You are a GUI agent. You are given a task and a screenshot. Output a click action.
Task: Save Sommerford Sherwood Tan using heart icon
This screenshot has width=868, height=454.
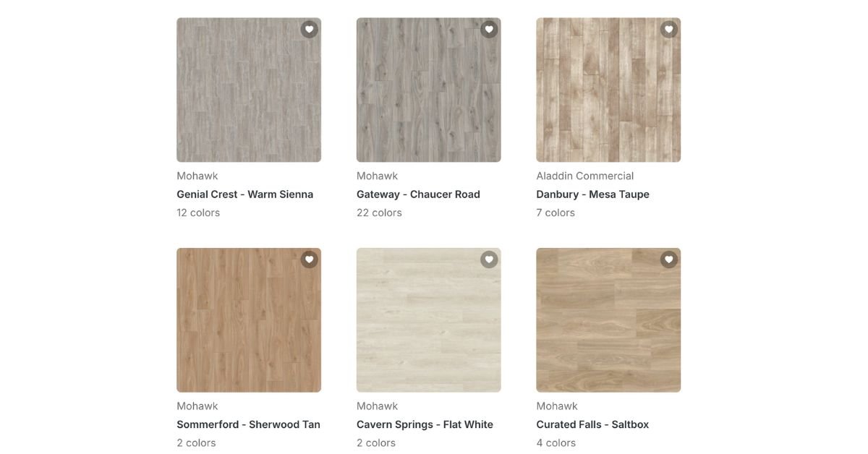pos(310,260)
